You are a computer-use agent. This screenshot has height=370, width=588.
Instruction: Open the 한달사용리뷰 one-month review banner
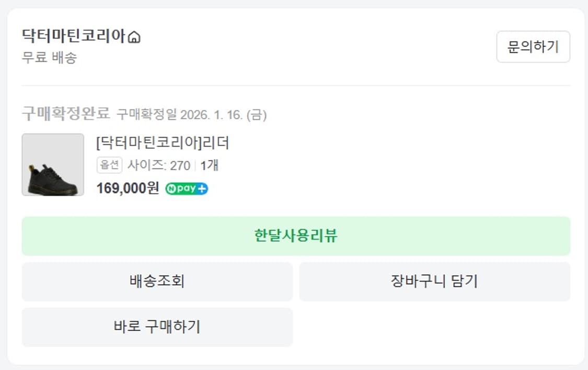click(x=295, y=236)
